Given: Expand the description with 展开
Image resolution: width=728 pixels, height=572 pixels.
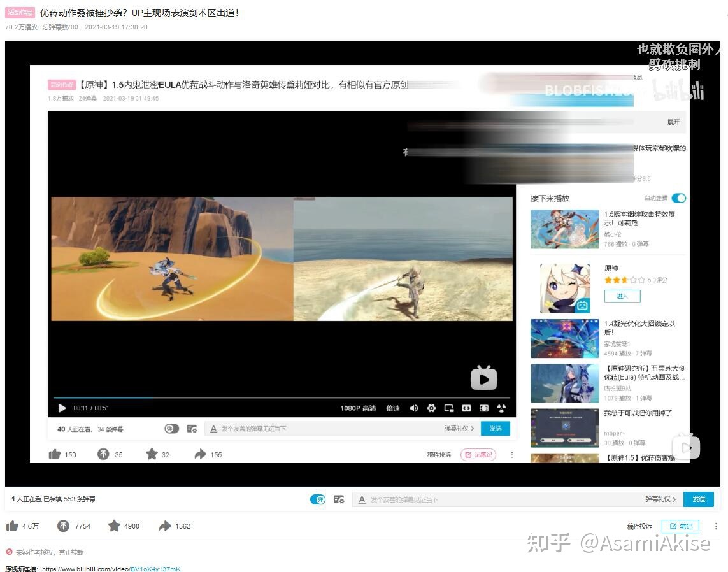Looking at the screenshot, I should [673, 122].
